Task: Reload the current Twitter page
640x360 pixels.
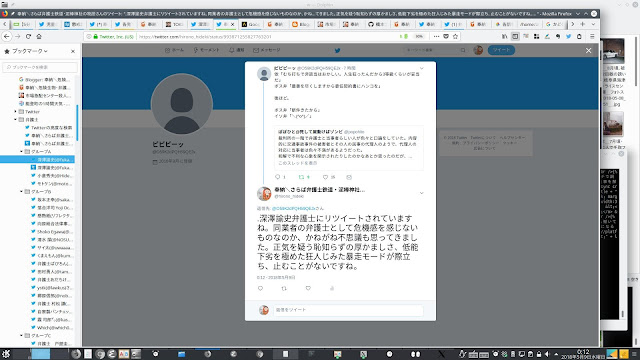Action: tap(28, 36)
